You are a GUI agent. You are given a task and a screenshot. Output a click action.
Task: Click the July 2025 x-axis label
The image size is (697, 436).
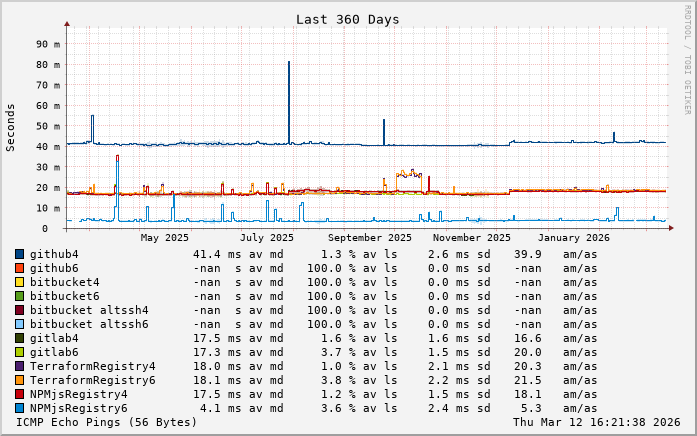coord(267,238)
